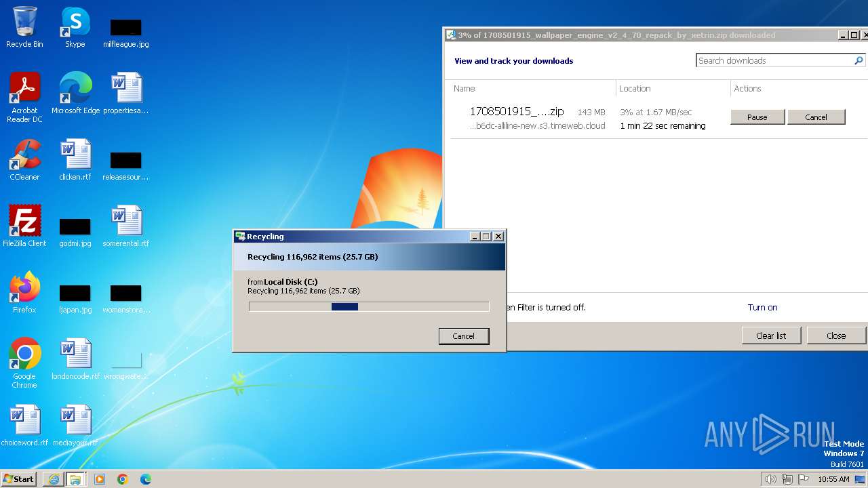
Task: Open the Recycle Bin desktop icon
Action: pyautogui.click(x=24, y=27)
